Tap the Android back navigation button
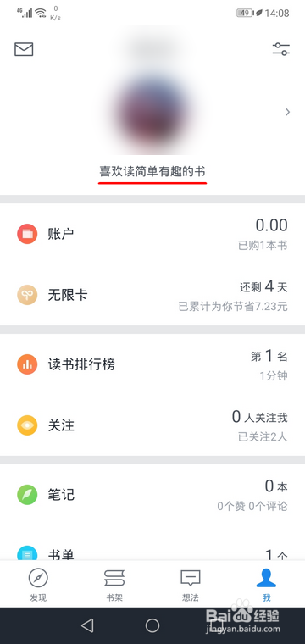The height and width of the screenshot is (644, 305). (87, 625)
